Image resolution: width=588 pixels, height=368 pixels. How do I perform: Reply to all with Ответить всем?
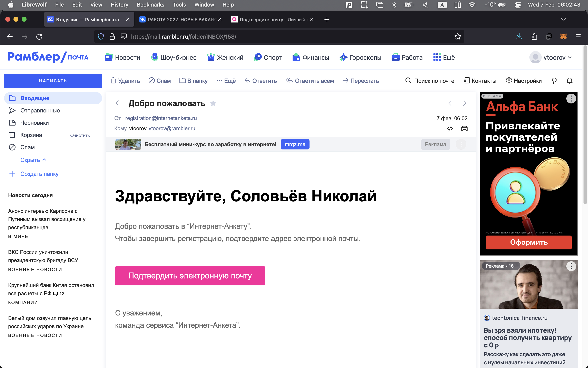310,81
